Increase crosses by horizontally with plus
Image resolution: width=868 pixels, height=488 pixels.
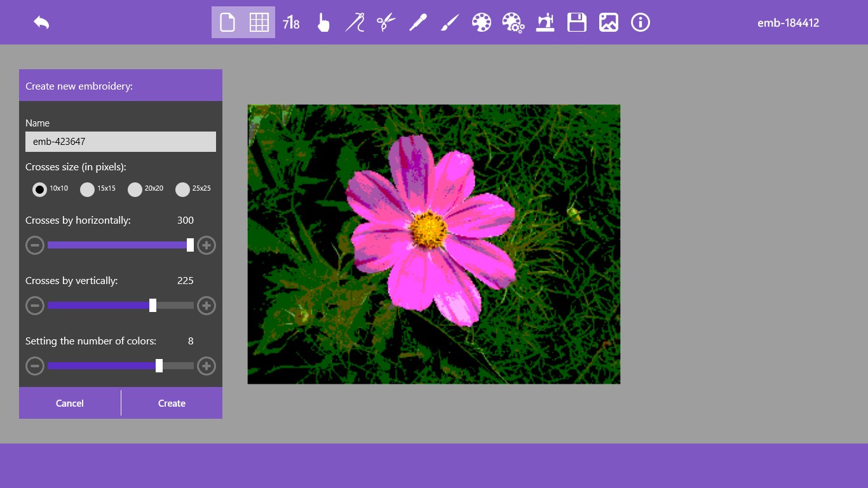point(207,245)
